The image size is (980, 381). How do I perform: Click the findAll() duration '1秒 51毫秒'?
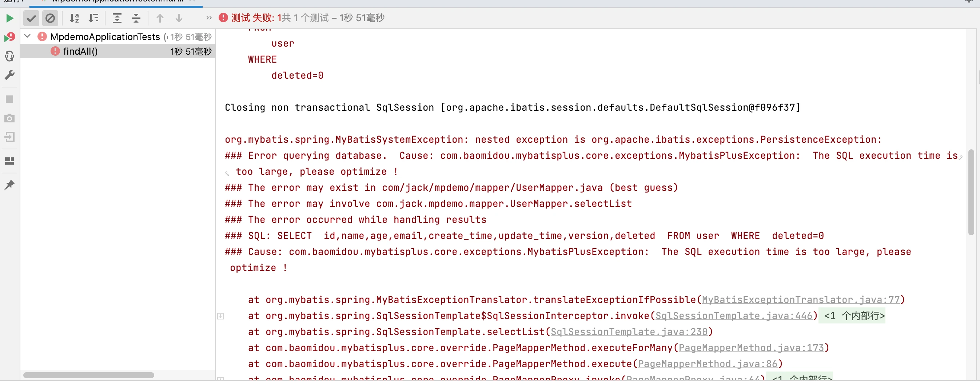[191, 51]
